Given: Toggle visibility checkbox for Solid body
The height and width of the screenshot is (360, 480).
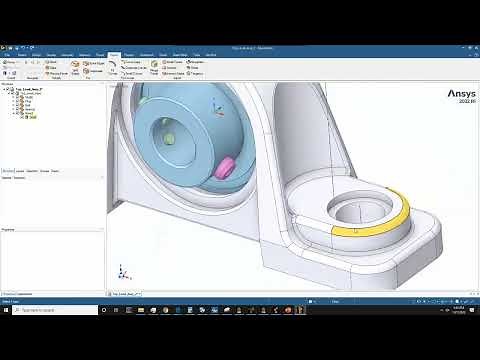Looking at the screenshot, I should (x=22, y=117).
